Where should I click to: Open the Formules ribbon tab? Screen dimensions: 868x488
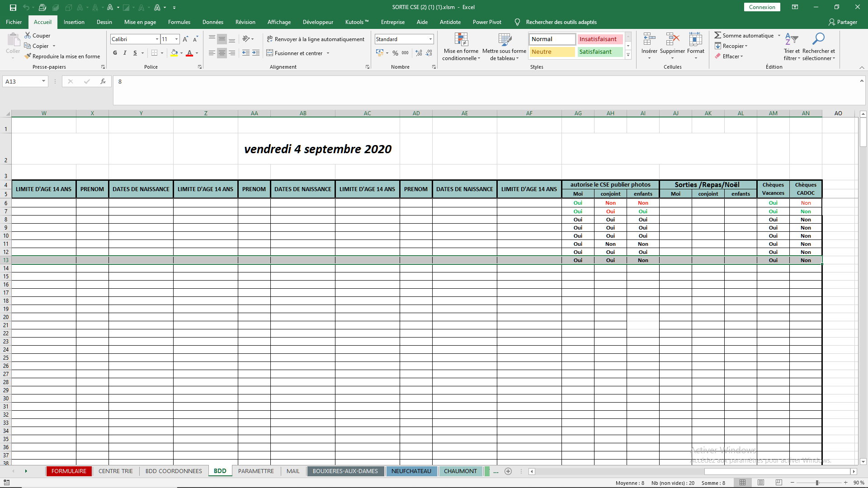tap(179, 22)
